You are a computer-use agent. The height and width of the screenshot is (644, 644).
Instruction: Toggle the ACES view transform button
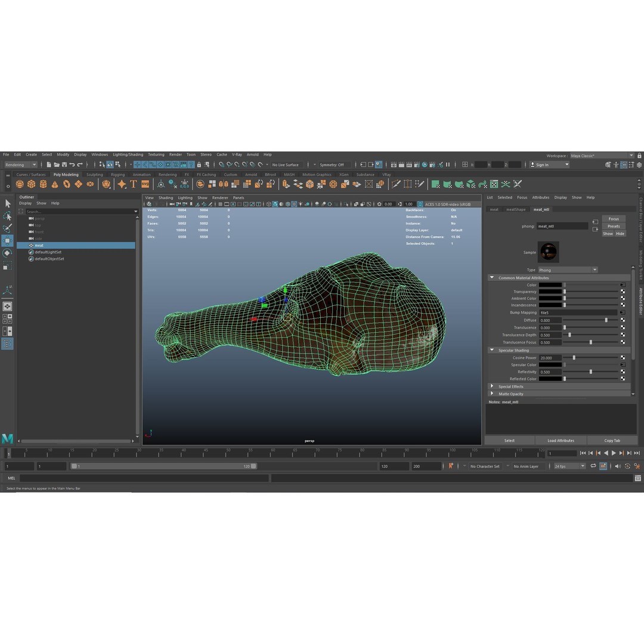click(420, 204)
